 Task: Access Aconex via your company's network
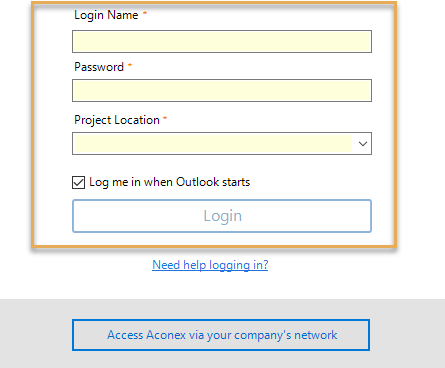pyautogui.click(x=221, y=335)
